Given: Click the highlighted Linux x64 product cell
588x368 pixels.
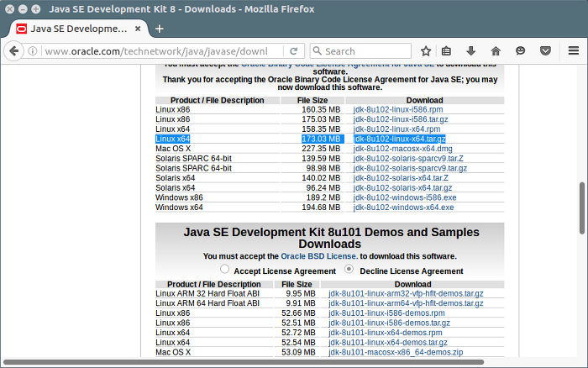Looking at the screenshot, I should coord(173,139).
